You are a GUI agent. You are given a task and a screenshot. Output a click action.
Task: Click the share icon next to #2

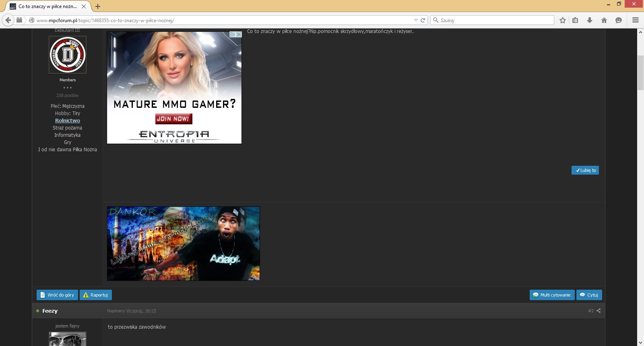click(x=599, y=311)
